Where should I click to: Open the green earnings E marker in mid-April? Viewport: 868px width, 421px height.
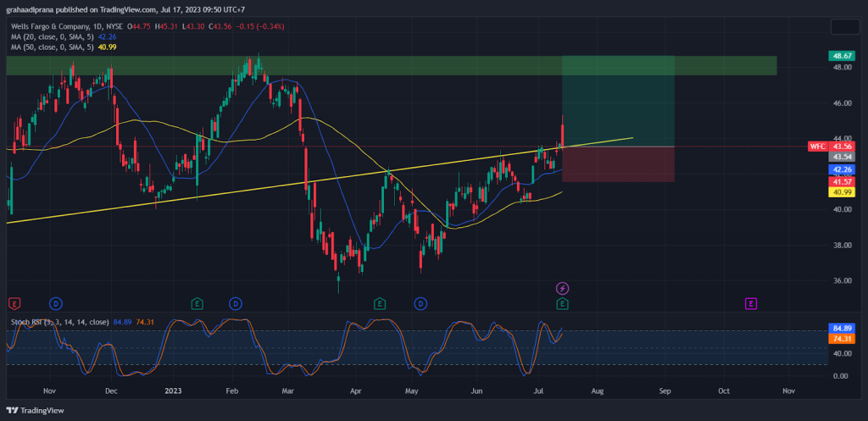click(x=379, y=303)
